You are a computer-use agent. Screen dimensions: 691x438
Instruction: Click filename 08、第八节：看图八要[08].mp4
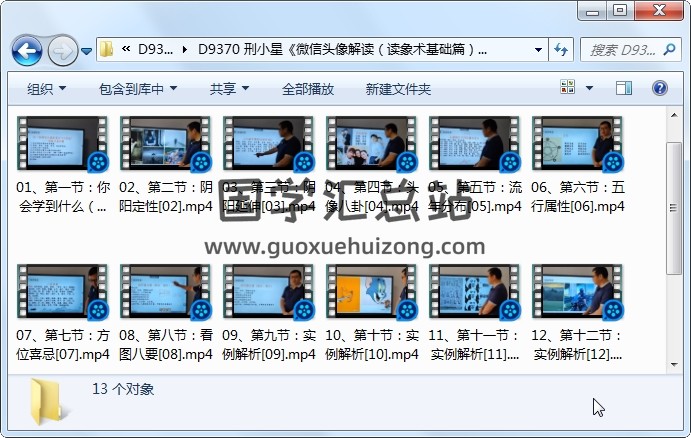pos(166,345)
